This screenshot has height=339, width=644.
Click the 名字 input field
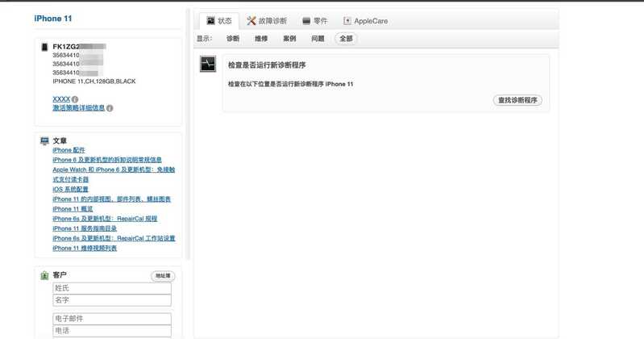(112, 300)
